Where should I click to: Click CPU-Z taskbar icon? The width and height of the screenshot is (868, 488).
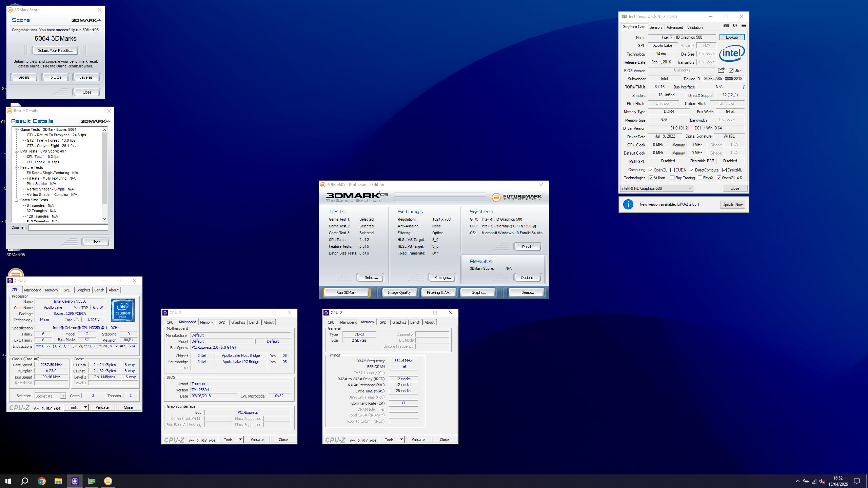(75, 481)
